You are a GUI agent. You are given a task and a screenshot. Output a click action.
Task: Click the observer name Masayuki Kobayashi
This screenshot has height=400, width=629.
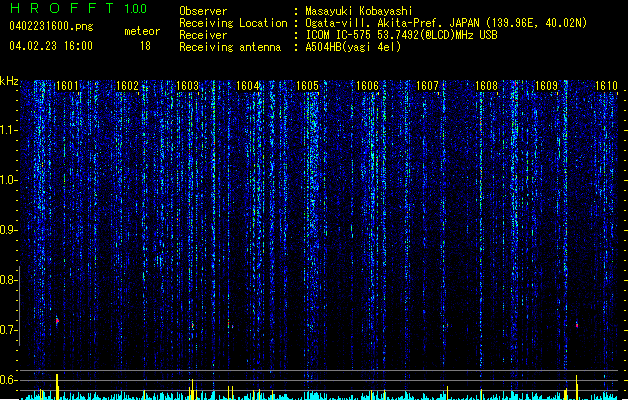pos(359,11)
